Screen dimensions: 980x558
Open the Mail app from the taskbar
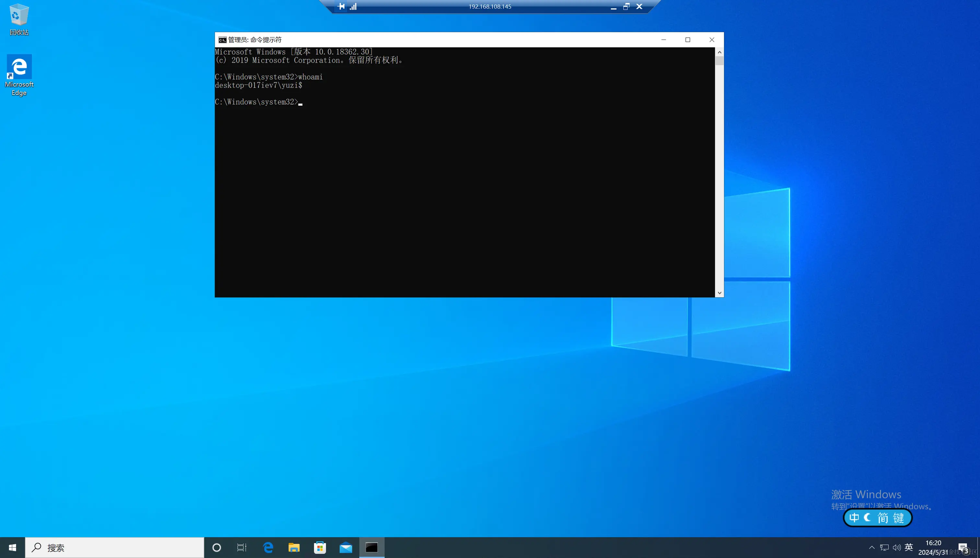pyautogui.click(x=346, y=548)
